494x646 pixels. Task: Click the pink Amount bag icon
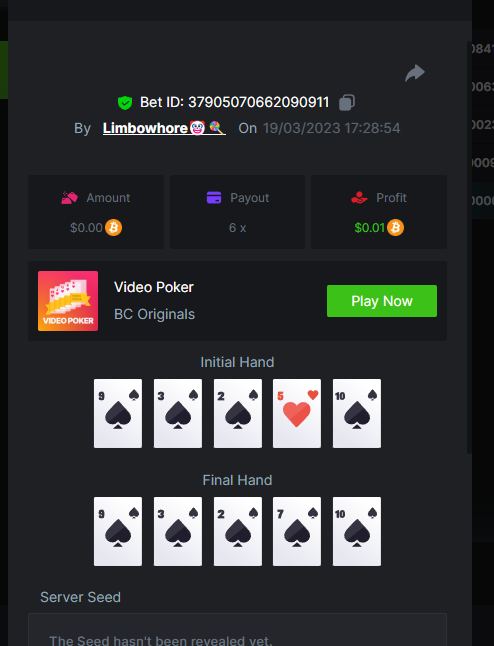click(x=69, y=198)
